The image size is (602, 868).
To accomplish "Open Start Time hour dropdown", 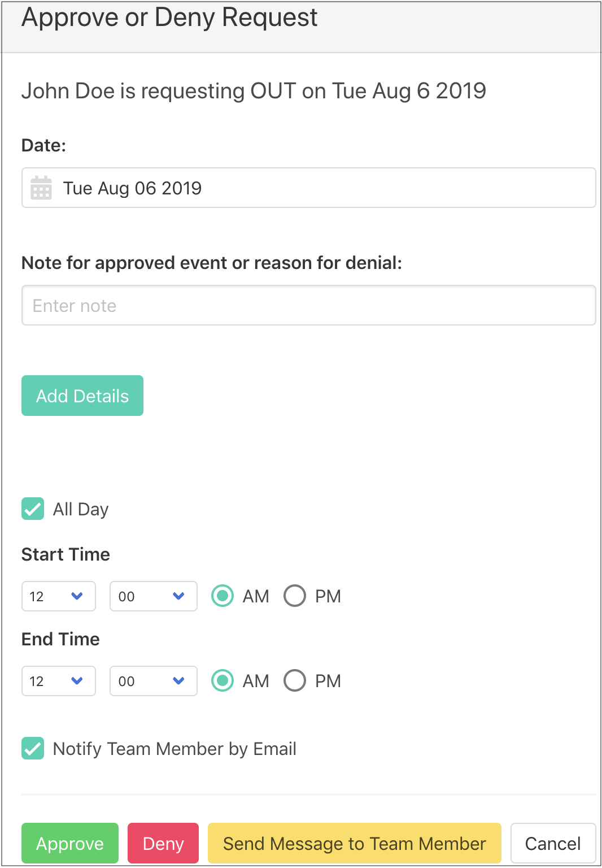I will (x=59, y=596).
